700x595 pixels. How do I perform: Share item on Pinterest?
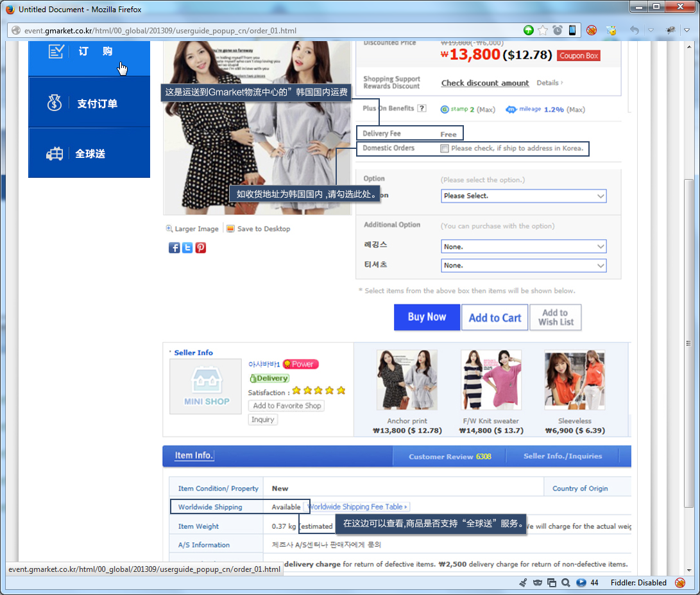tap(200, 248)
